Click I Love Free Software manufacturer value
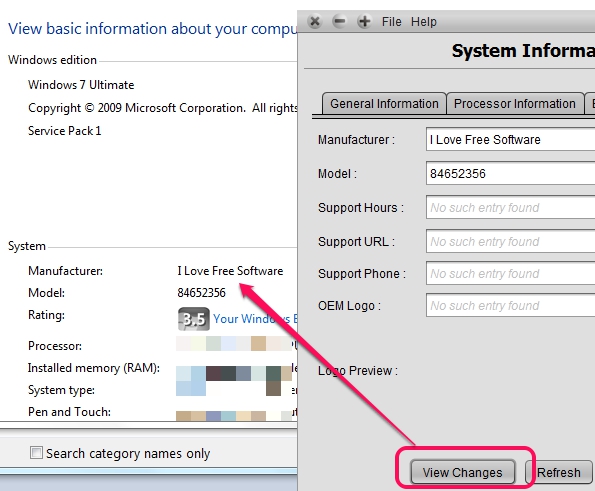 230,271
